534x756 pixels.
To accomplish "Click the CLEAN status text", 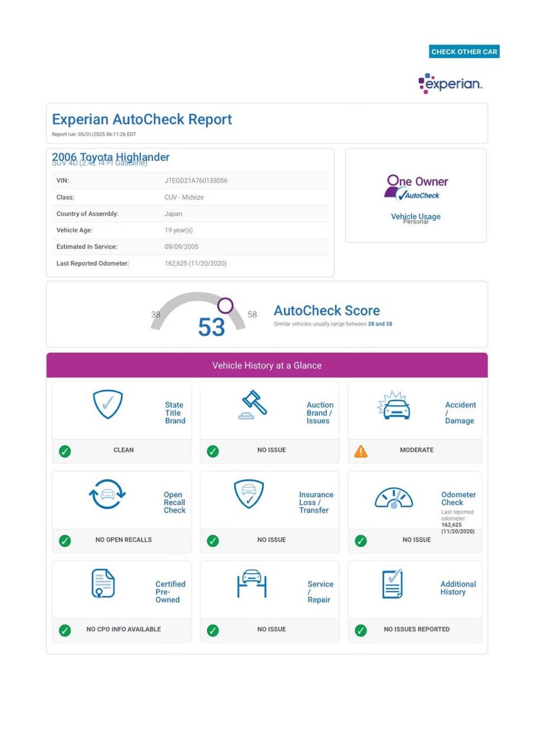I will [x=123, y=450].
